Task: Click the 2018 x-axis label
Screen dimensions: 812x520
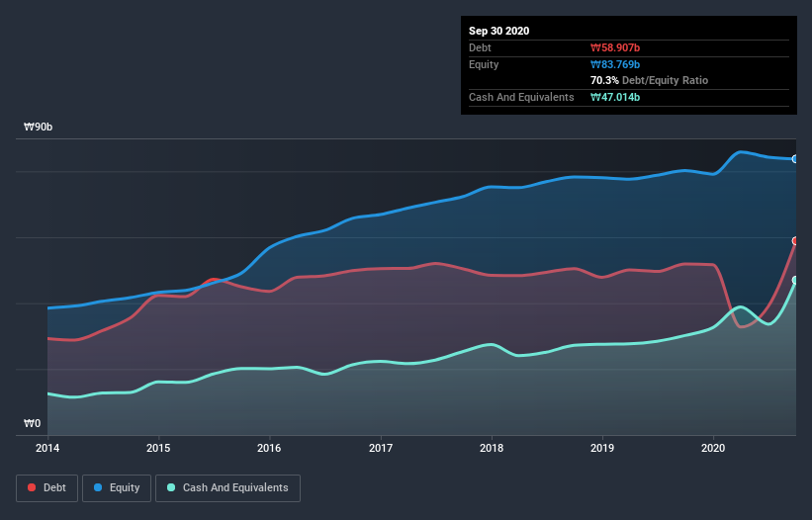Action: point(492,448)
